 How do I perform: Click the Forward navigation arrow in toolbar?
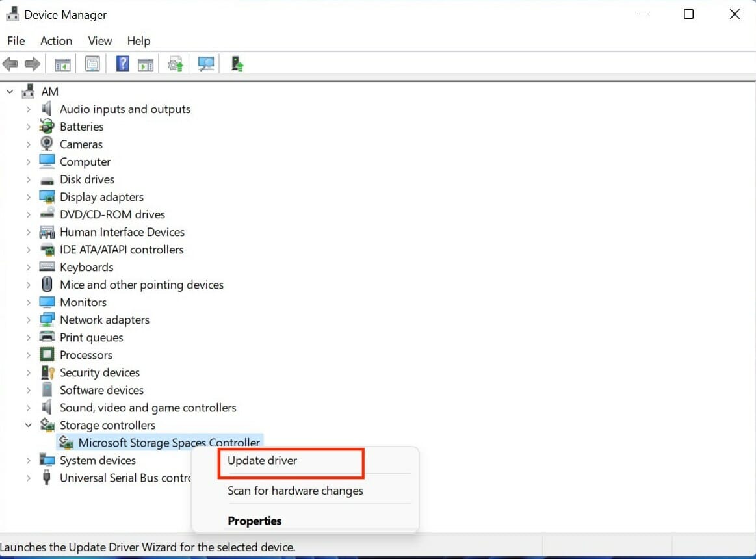[31, 63]
